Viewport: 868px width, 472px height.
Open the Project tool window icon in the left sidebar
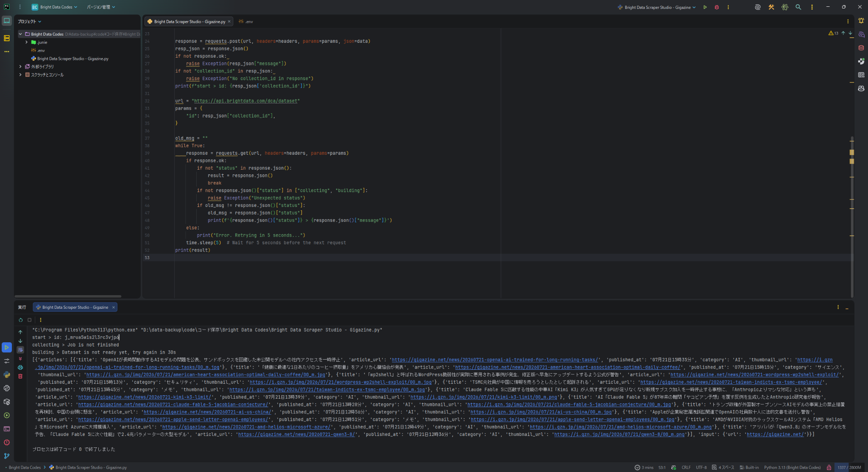coord(7,21)
